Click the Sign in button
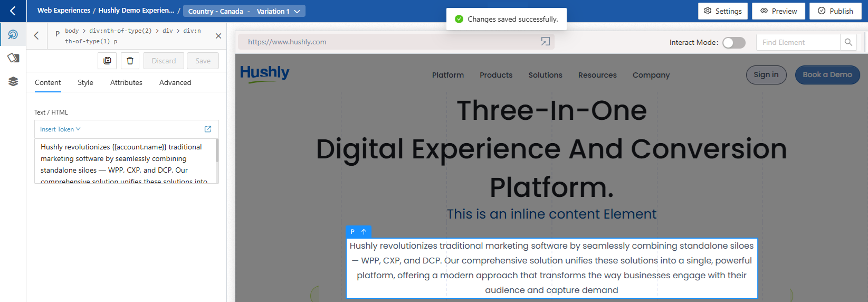Viewport: 868px width, 302px height. click(766, 75)
